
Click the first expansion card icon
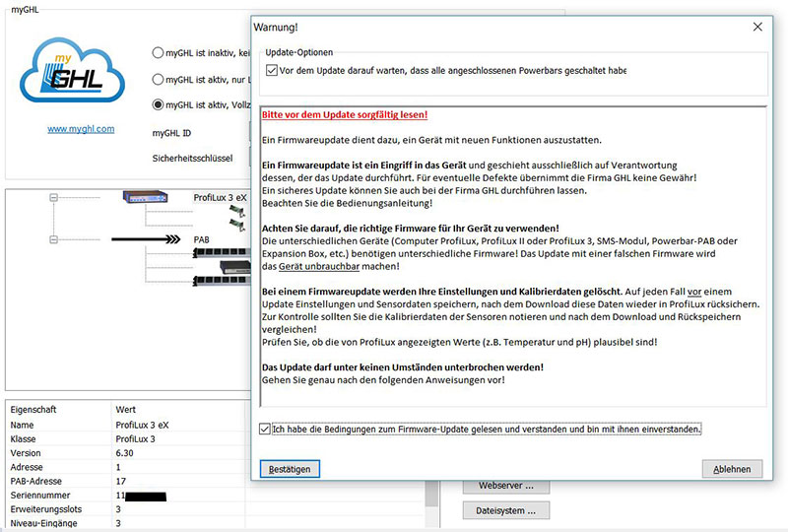tap(235, 212)
